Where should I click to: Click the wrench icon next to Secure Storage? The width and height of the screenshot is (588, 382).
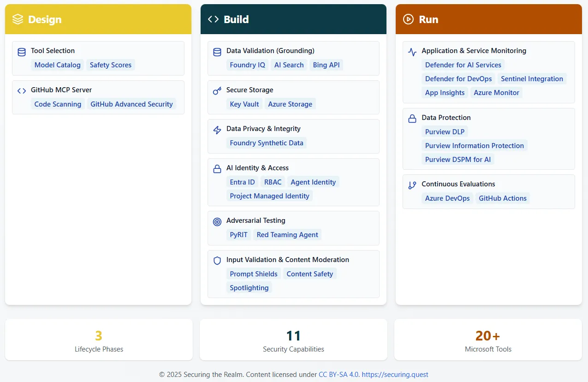[217, 90]
